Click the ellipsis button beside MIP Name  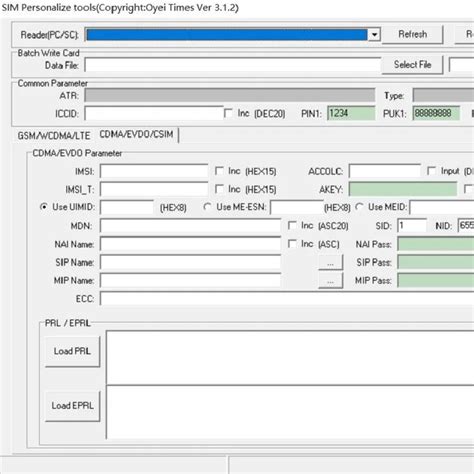(x=330, y=281)
